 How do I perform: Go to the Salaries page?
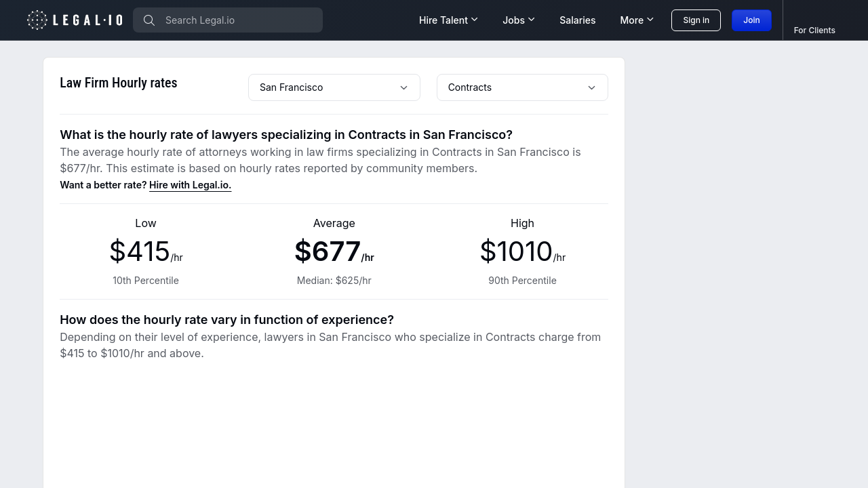(x=577, y=20)
